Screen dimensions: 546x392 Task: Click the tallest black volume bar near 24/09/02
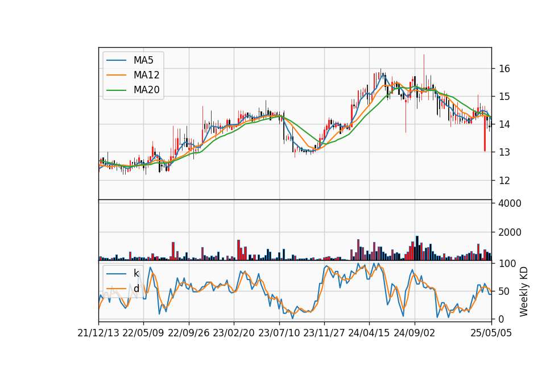point(417,248)
